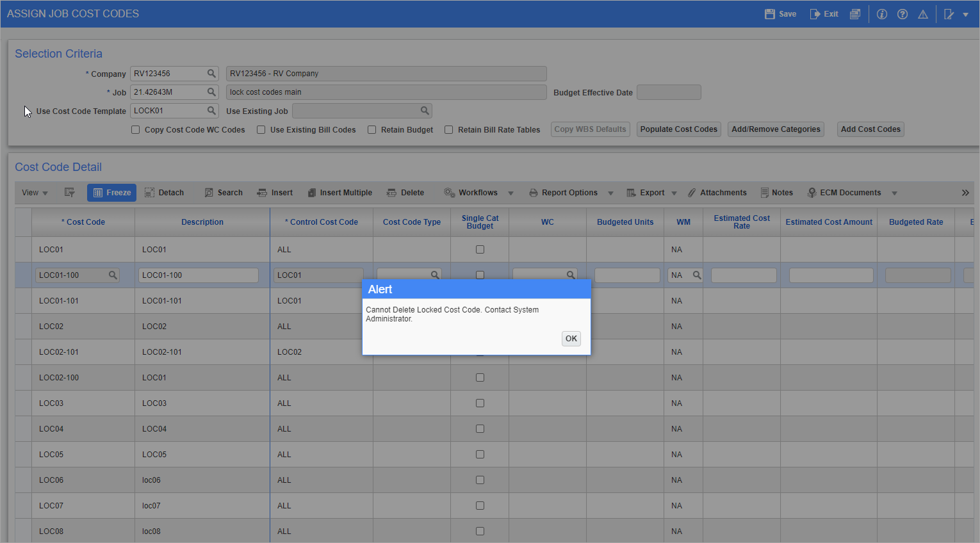Image resolution: width=980 pixels, height=543 pixels.
Task: Click Add/Remove Categories button
Action: coord(776,129)
